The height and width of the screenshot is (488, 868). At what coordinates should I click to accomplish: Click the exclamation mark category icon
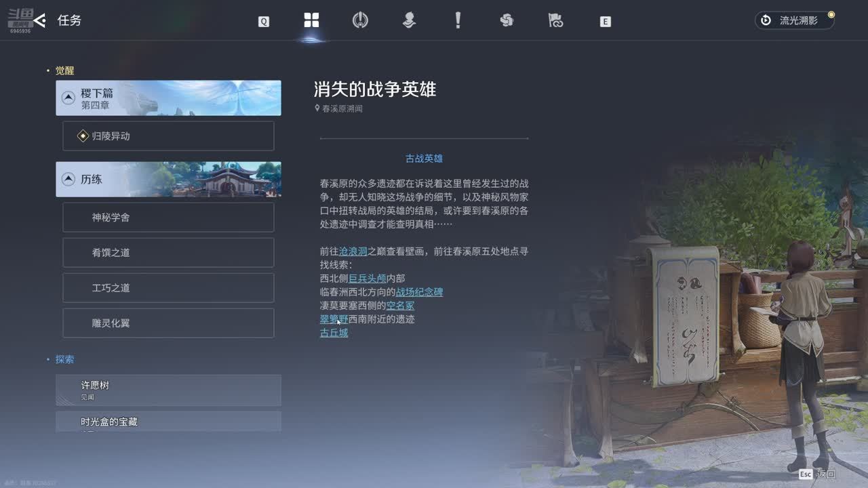coord(458,20)
